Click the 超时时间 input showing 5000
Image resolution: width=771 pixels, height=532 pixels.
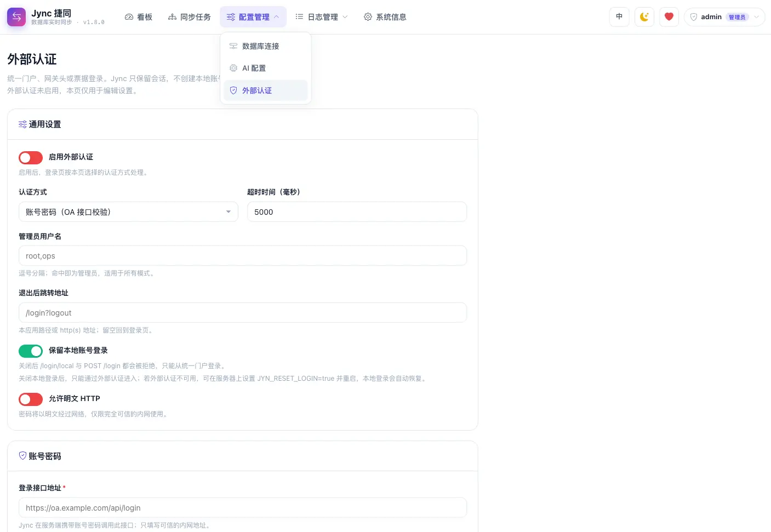point(357,212)
